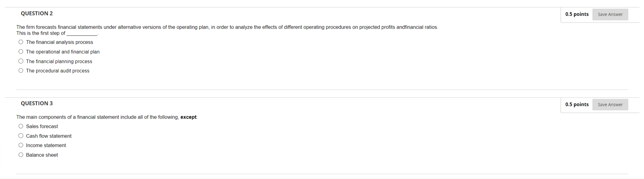Image resolution: width=644 pixels, height=179 pixels.
Task: Click the 'Sales forecast' answer label text
Action: (x=42, y=126)
